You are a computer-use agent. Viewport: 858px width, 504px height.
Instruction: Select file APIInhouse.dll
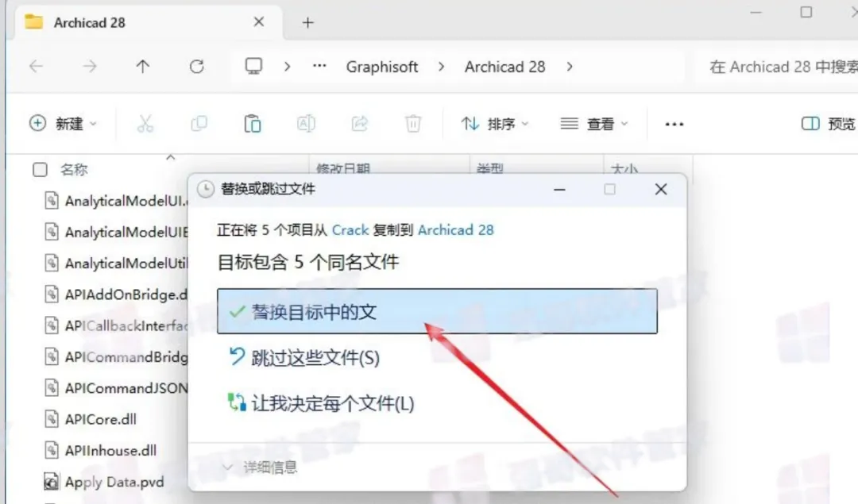pyautogui.click(x=110, y=451)
